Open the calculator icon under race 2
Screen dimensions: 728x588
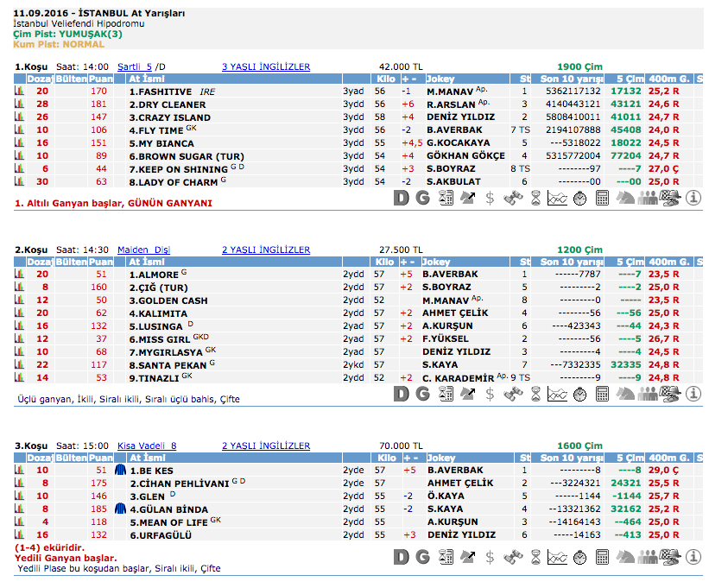click(x=603, y=394)
